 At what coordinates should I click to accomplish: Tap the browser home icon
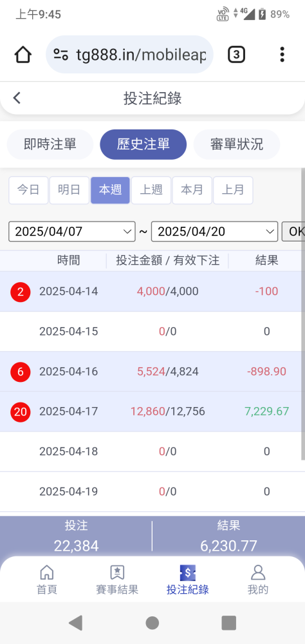[x=23, y=55]
